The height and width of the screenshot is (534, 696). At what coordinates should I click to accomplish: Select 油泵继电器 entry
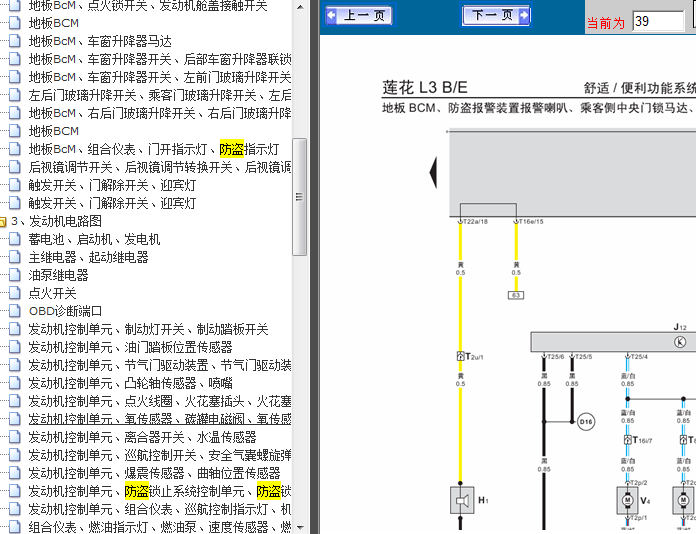click(58, 275)
